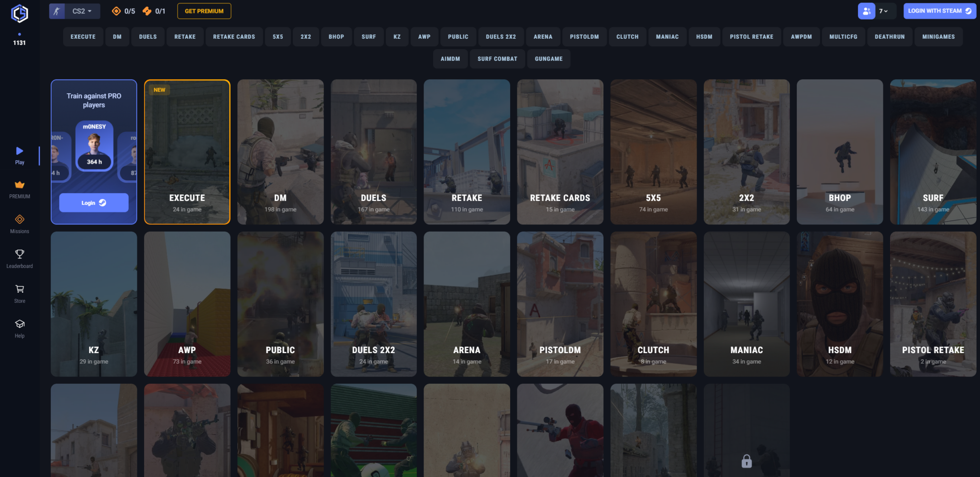Click Login on the PRO players card
The width and height of the screenshot is (980, 477).
[94, 203]
